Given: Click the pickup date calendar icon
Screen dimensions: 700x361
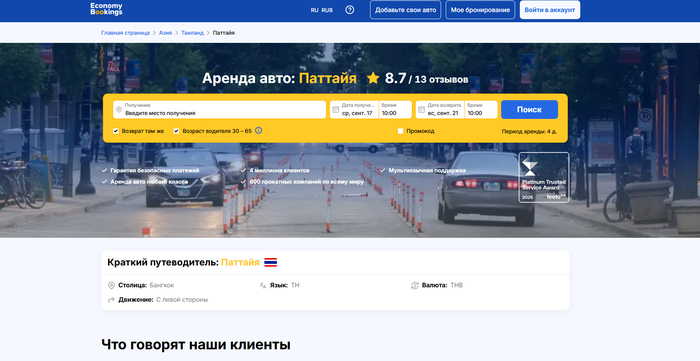Looking at the screenshot, I should (x=336, y=110).
